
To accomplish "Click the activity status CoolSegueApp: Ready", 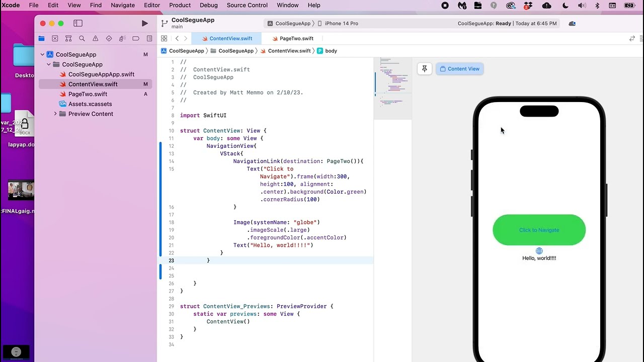I will [484, 23].
